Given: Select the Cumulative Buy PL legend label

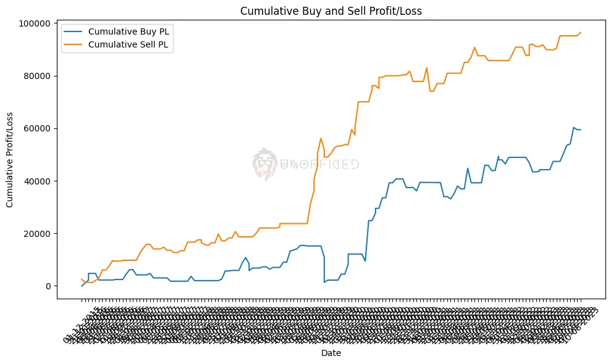Looking at the screenshot, I should pos(128,31).
